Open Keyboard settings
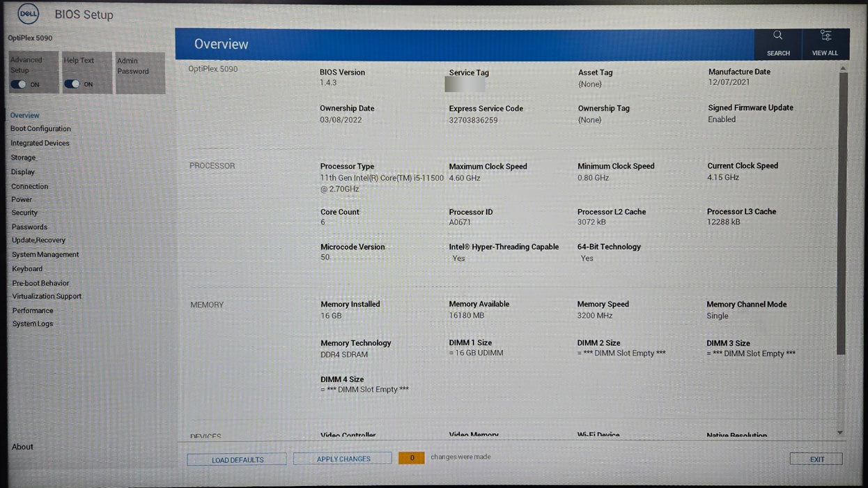 27,269
